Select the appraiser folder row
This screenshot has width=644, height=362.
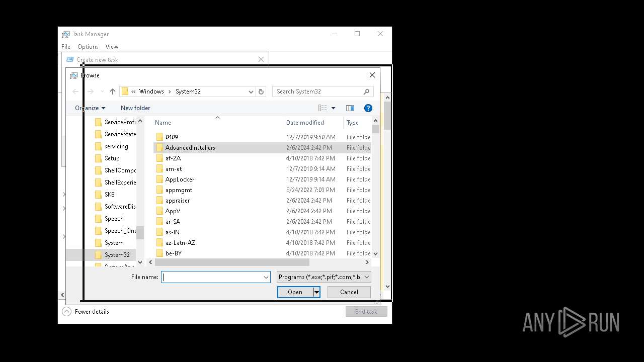[262, 201]
